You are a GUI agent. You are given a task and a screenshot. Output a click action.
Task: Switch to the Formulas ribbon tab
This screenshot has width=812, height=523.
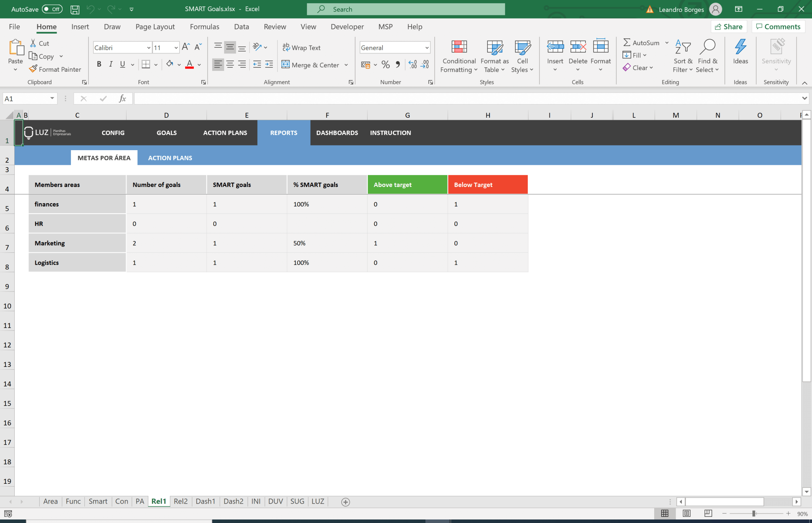point(204,27)
